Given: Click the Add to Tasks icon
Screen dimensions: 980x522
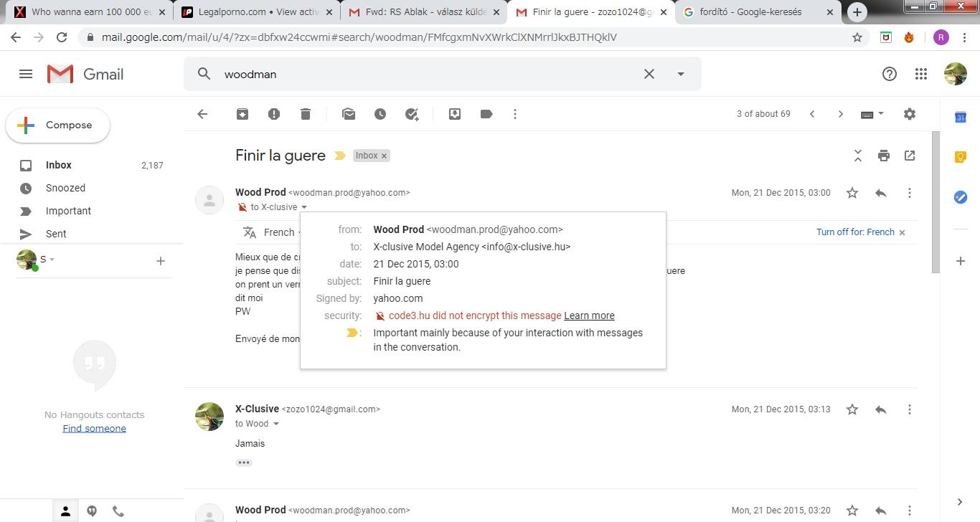Looking at the screenshot, I should 412,114.
